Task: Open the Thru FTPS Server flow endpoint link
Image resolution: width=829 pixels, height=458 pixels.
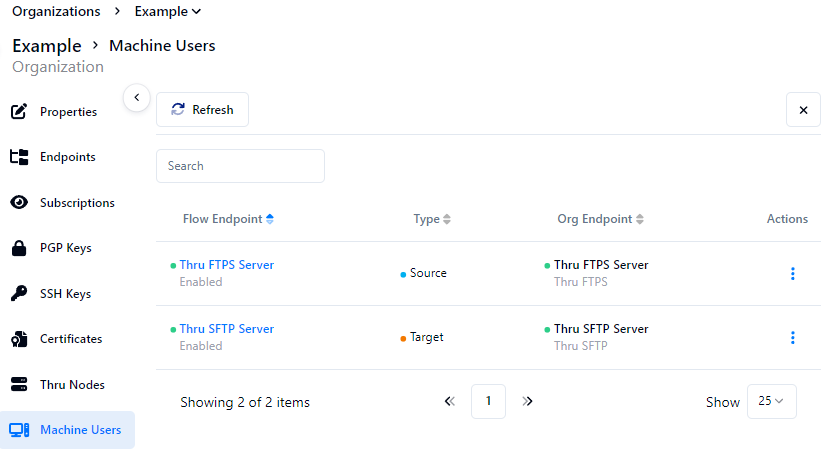Action: tap(226, 265)
